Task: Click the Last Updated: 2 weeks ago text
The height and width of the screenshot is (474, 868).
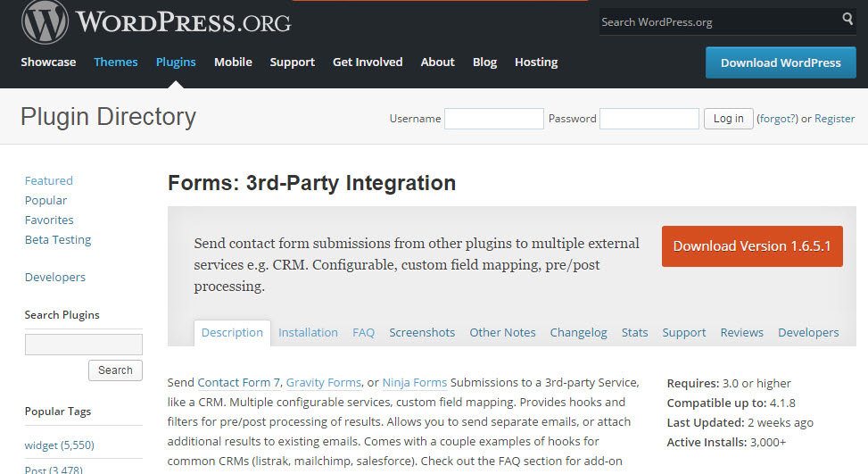Action: [x=740, y=422]
